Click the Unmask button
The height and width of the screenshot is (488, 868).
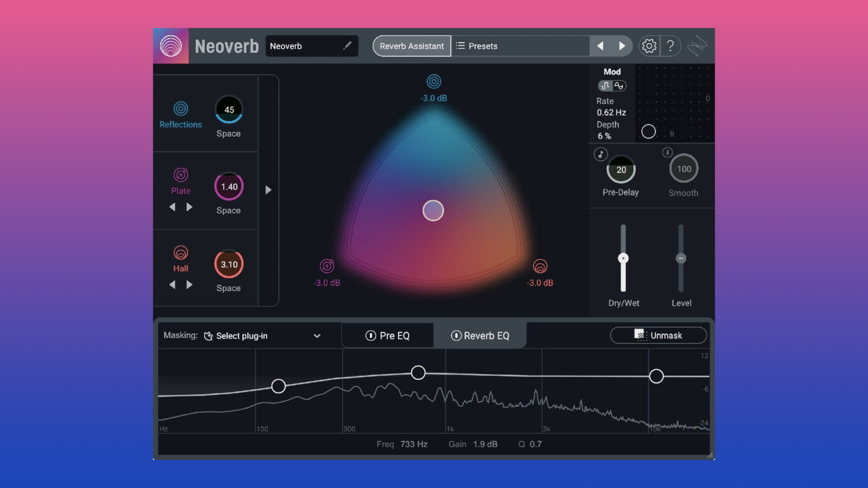[x=659, y=335]
